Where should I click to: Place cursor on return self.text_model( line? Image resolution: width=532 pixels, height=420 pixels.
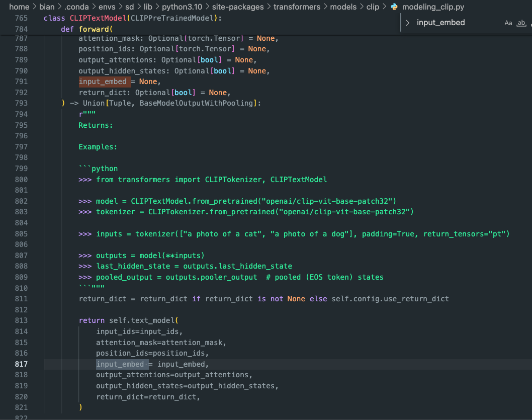(x=128, y=320)
